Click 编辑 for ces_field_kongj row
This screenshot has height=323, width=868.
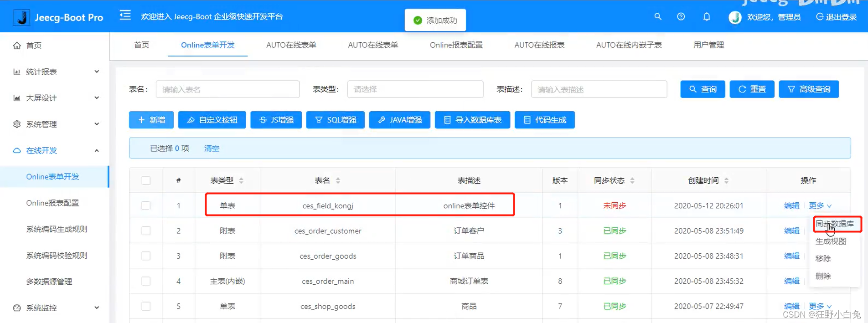click(792, 205)
